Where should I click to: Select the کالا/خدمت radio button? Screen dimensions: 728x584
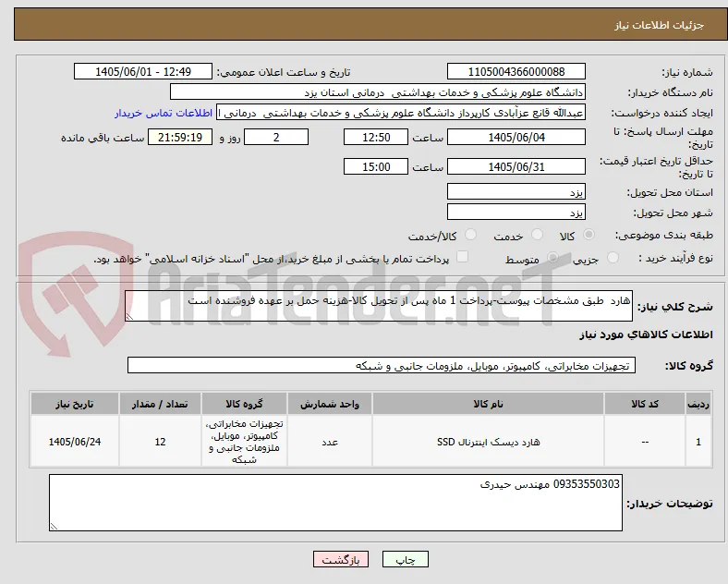tap(471, 235)
